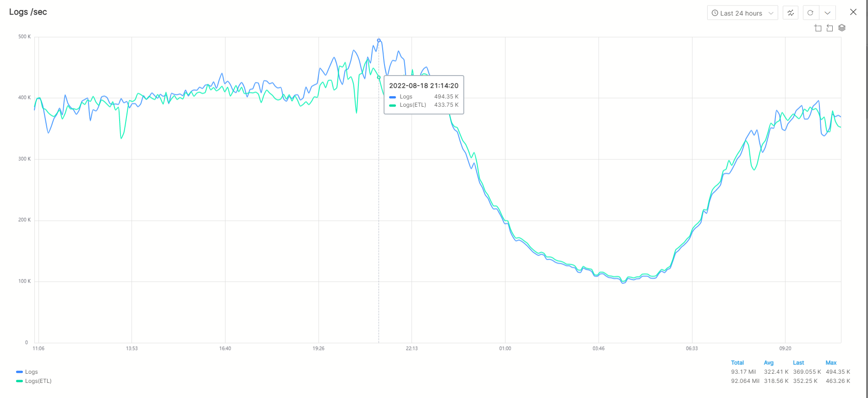Toggle the Logs(ETL) series in the legend
868x398 pixels.
point(38,381)
